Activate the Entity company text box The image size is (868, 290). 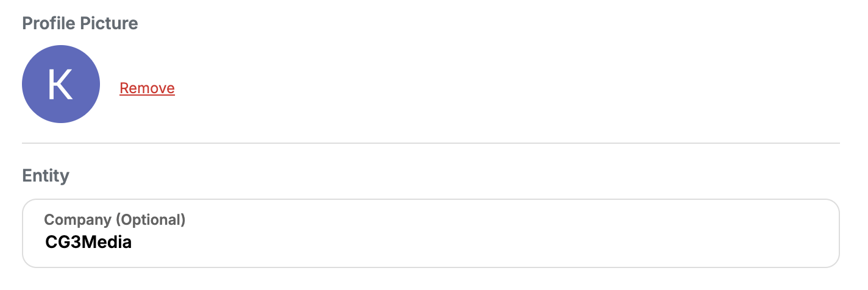tap(431, 233)
